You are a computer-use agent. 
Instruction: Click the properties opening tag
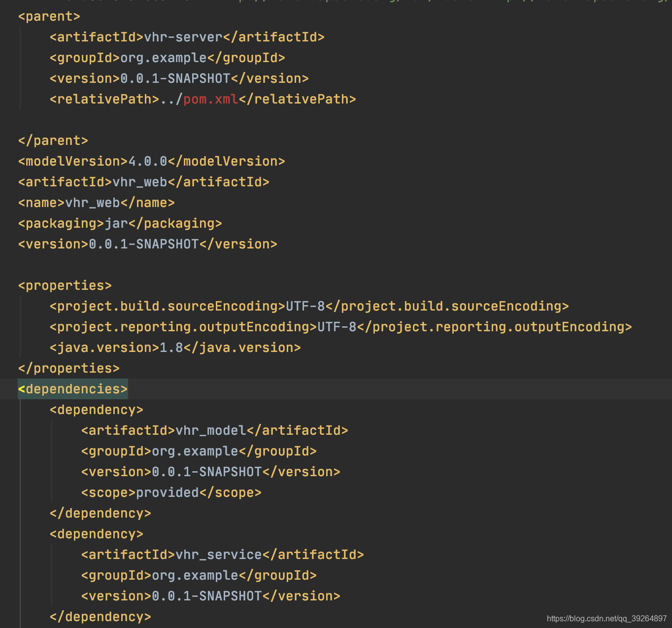click(x=64, y=285)
